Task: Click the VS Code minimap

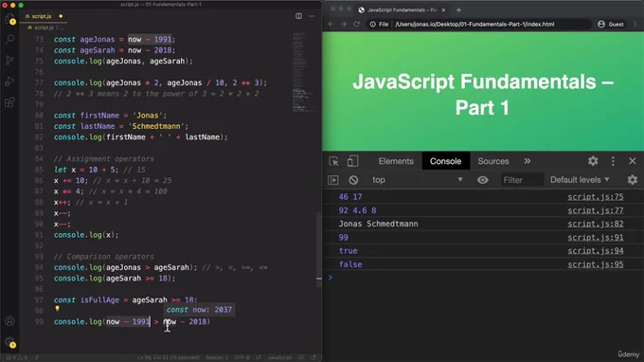Action: 304,72
